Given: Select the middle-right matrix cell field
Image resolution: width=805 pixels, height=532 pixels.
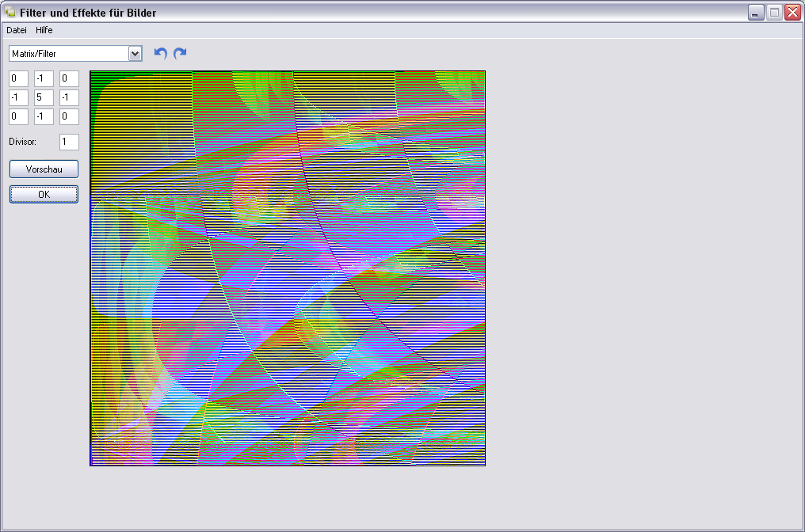Looking at the screenshot, I should tap(69, 97).
